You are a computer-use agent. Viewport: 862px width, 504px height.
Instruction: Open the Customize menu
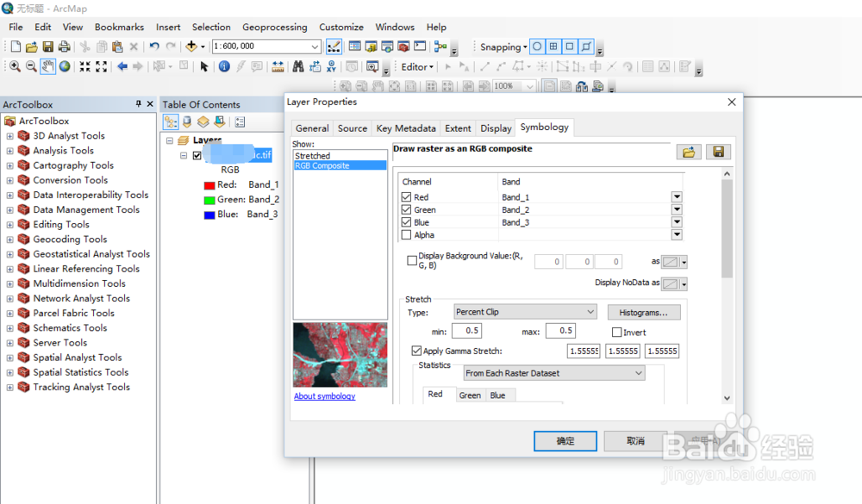click(341, 27)
